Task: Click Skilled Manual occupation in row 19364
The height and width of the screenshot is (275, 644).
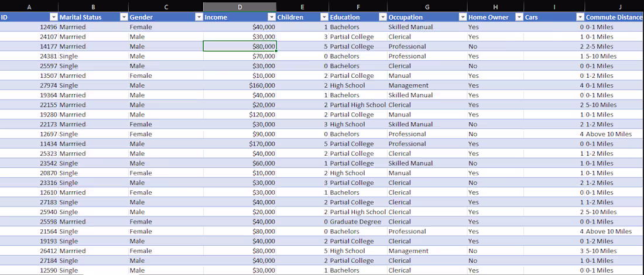Action: coord(427,95)
